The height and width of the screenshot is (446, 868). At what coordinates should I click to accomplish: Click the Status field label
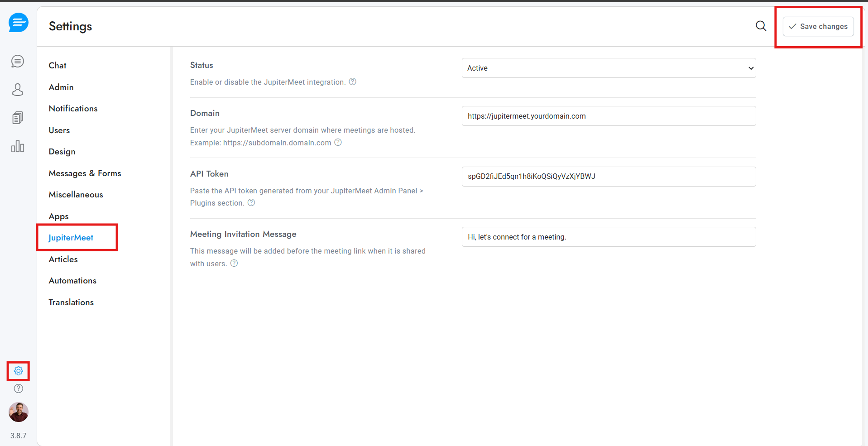pos(201,65)
